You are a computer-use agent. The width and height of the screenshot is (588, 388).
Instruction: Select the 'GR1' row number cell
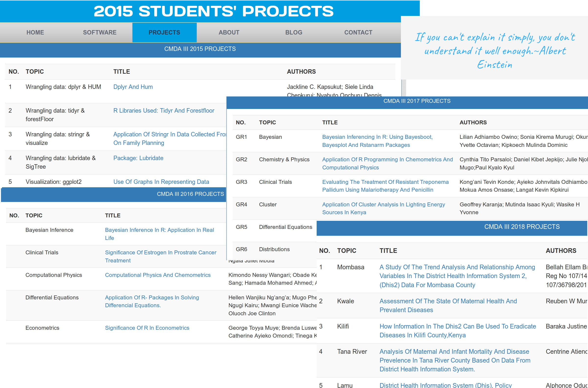pyautogui.click(x=241, y=137)
